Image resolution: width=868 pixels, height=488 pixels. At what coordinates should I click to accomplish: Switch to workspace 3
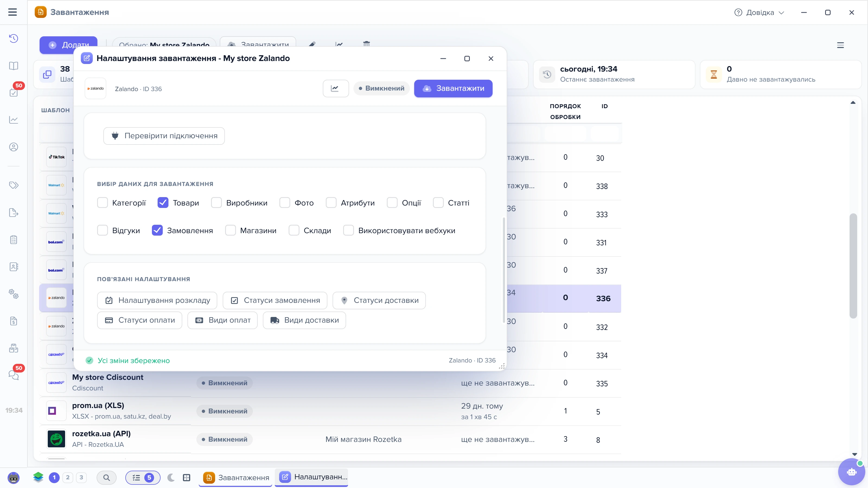[81, 477]
